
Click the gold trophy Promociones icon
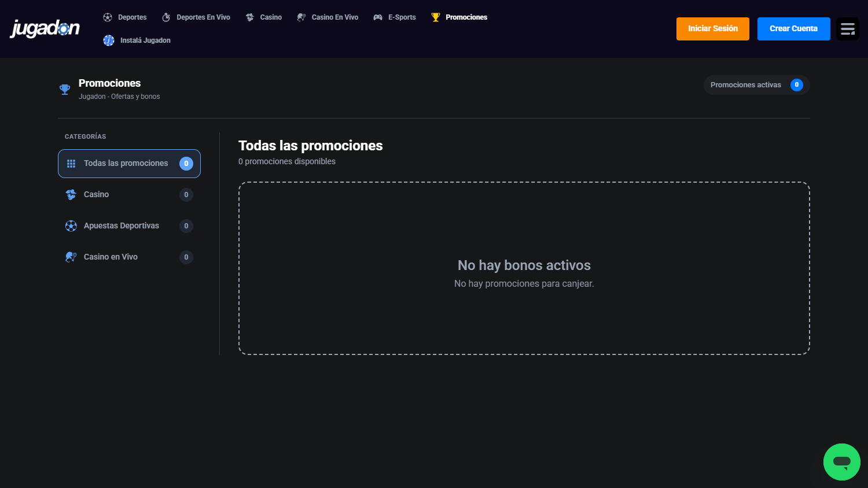point(436,17)
